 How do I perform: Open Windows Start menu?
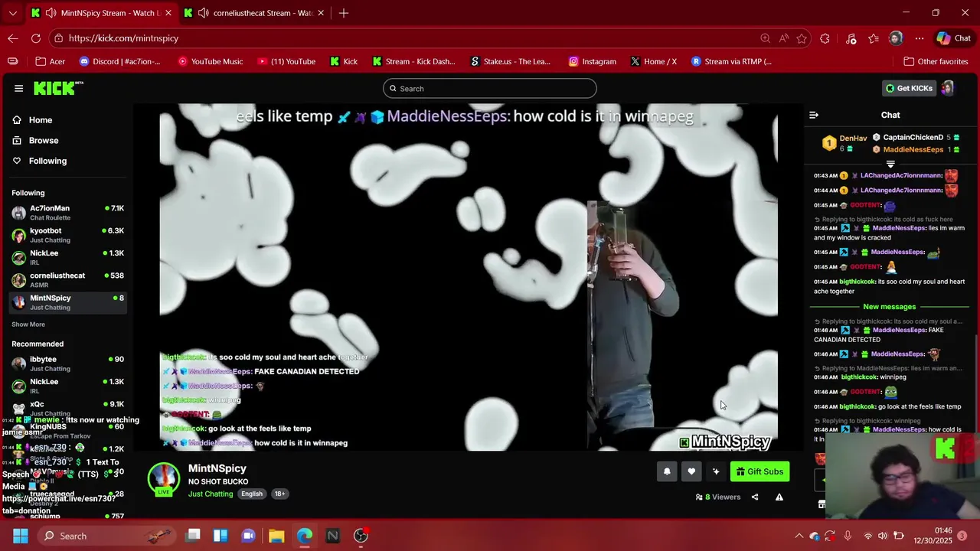pos(21,536)
